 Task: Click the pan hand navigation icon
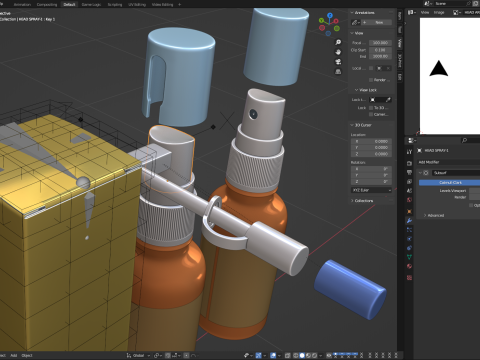point(338,52)
